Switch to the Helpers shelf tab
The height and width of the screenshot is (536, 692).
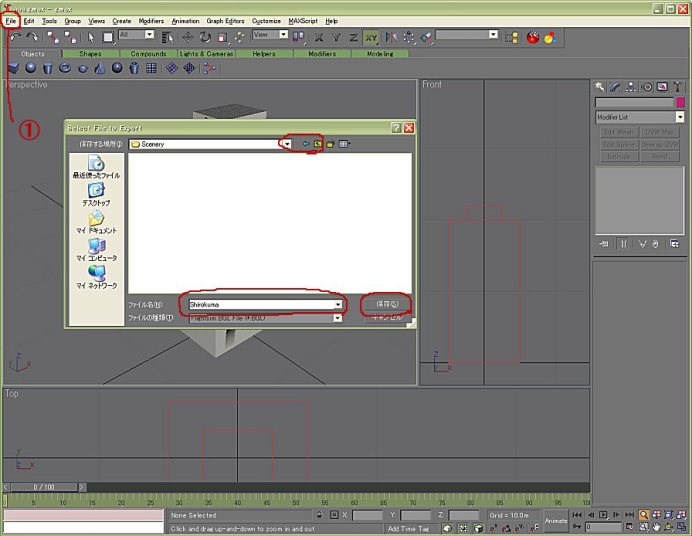click(x=264, y=53)
